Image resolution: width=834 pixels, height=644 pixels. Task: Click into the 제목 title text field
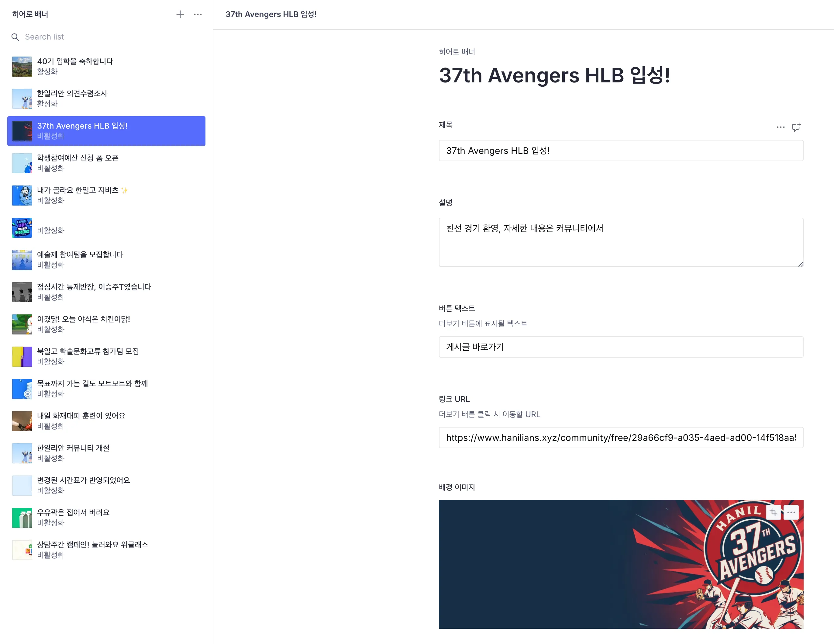(621, 151)
